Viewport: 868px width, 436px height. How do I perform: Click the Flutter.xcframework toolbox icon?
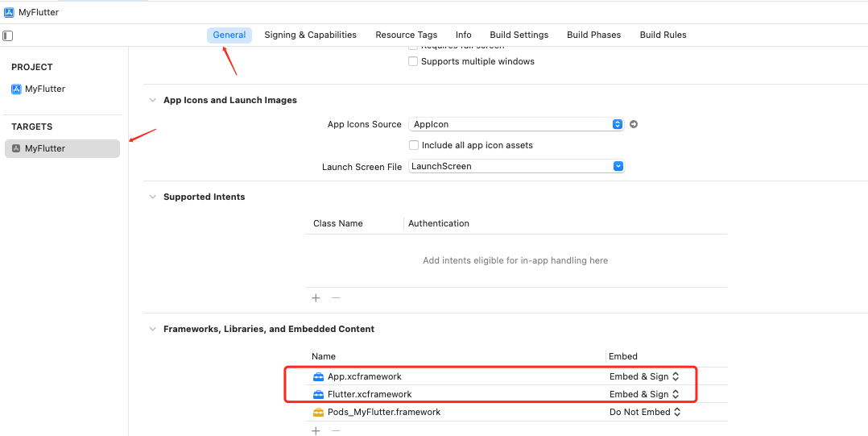319,394
